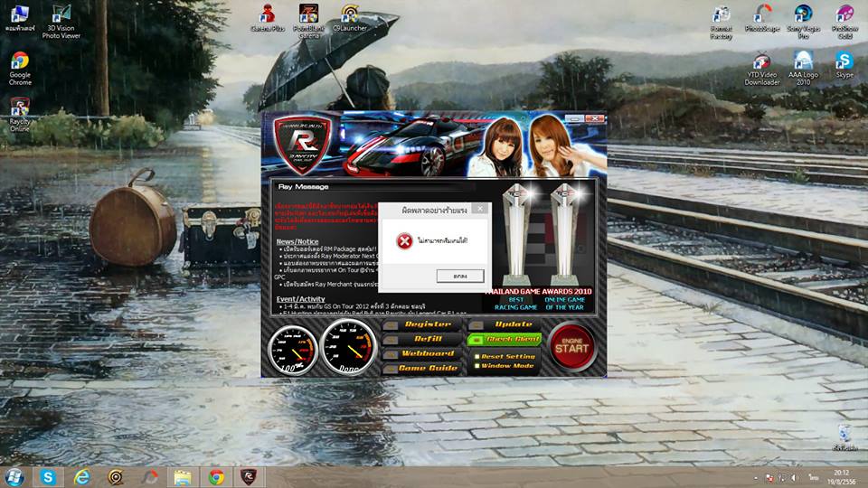Open C9Launcher desktop icon

350,18
